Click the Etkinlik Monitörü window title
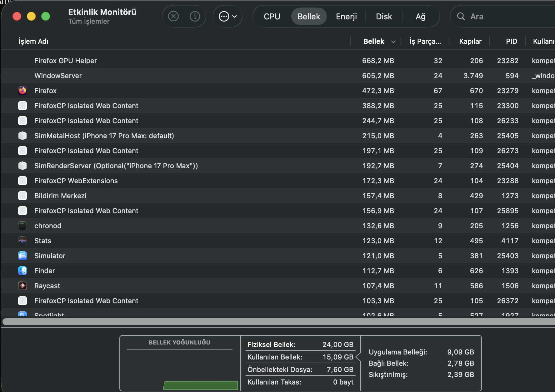This screenshot has width=555, height=392. click(x=102, y=12)
